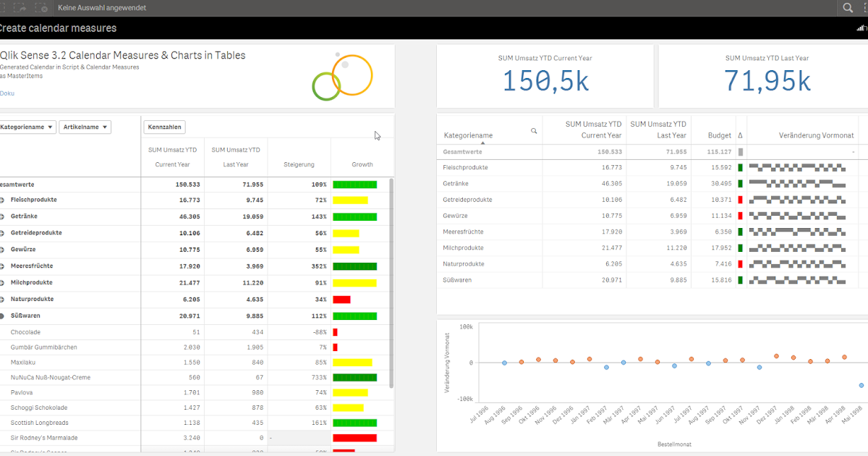Click the Sir Rodney's Marmalade article row
Image resolution: width=868 pixels, height=456 pixels.
[44, 438]
